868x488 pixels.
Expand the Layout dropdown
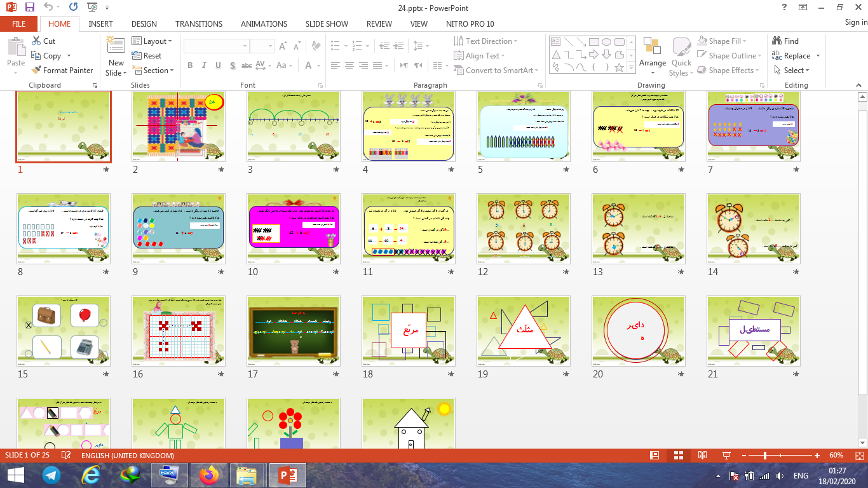click(153, 41)
